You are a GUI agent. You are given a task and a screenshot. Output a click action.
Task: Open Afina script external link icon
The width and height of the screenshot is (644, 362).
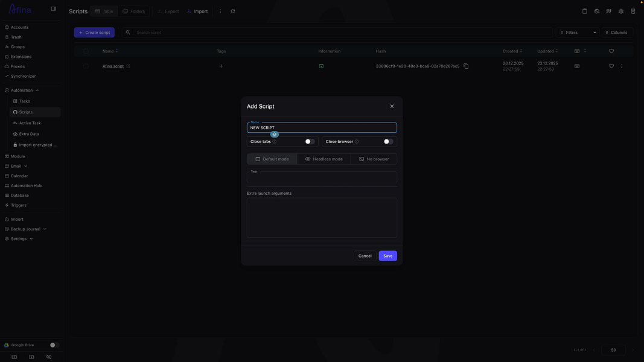pos(128,66)
